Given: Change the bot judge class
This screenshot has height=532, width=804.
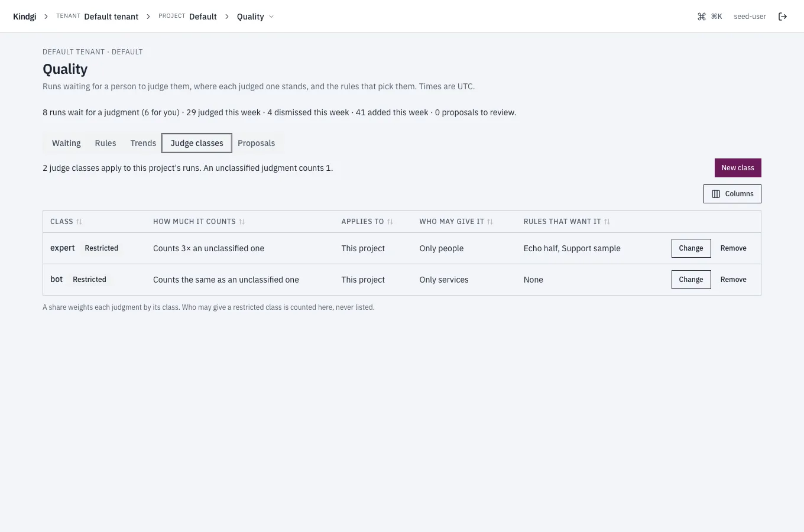Looking at the screenshot, I should point(691,280).
